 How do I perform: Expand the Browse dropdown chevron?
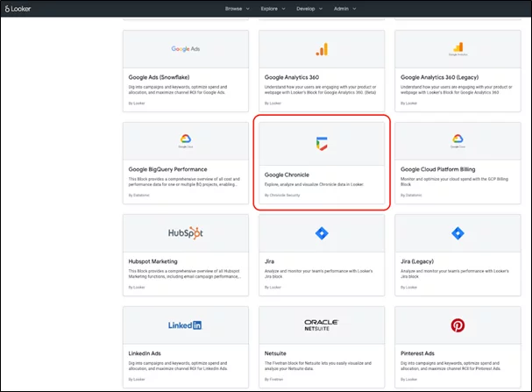tap(248, 9)
